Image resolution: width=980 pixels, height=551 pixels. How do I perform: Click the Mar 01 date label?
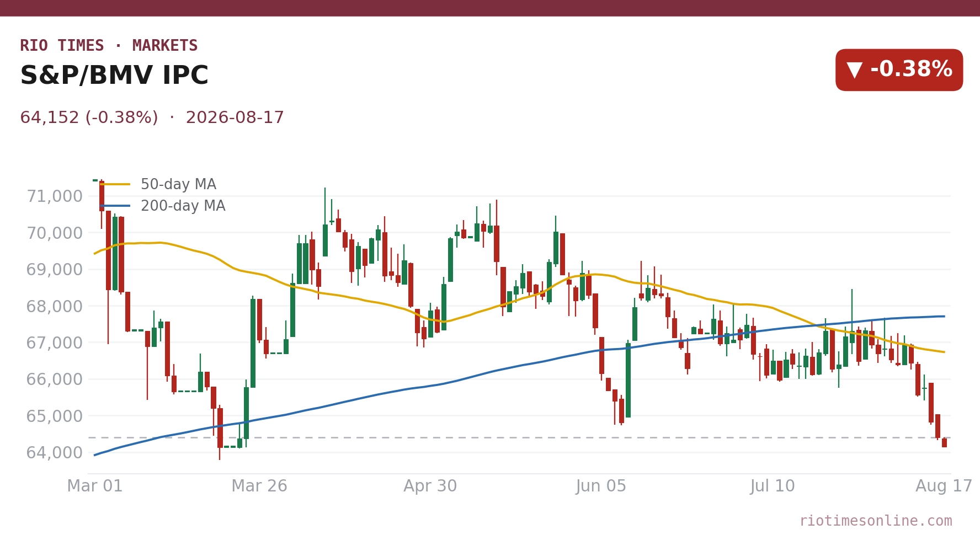point(95,486)
